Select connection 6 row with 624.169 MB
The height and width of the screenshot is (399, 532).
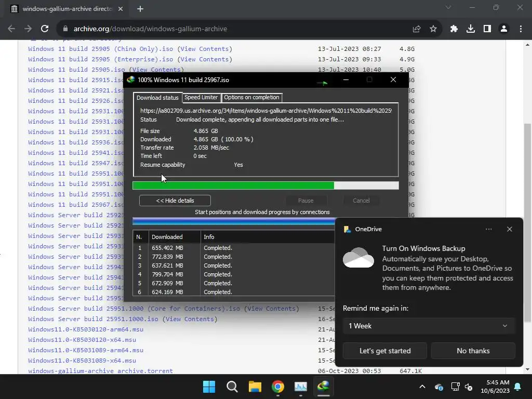pos(234,292)
